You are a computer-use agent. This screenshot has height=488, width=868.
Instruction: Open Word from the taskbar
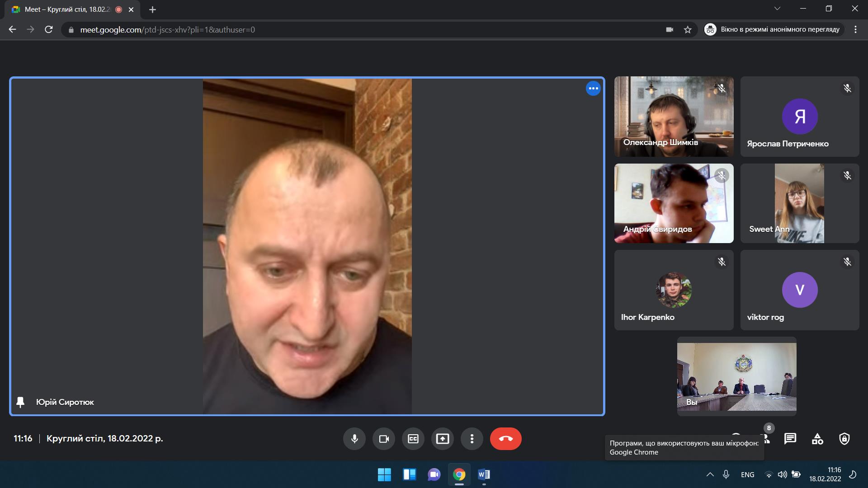tap(484, 474)
